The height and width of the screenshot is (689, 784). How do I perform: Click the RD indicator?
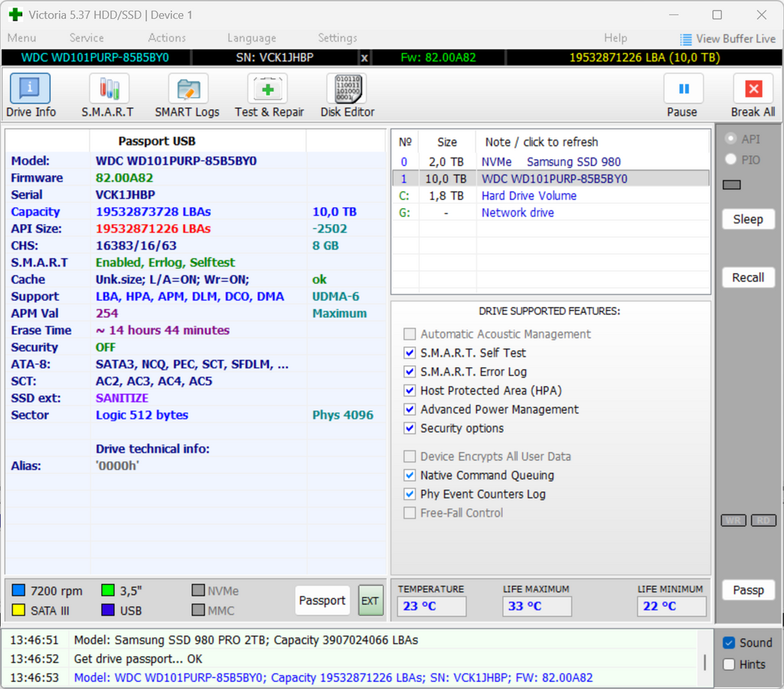pos(763,521)
